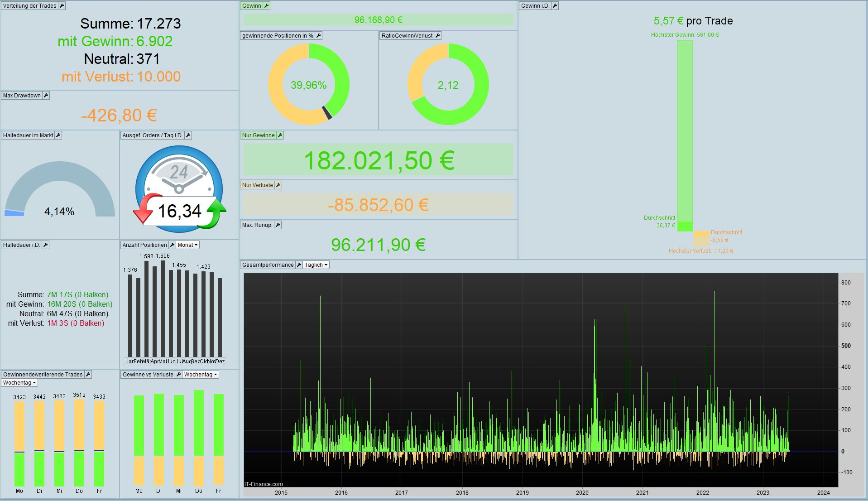
Task: Click the Höchster Verlust: -11,00 € label
Action: click(x=701, y=251)
